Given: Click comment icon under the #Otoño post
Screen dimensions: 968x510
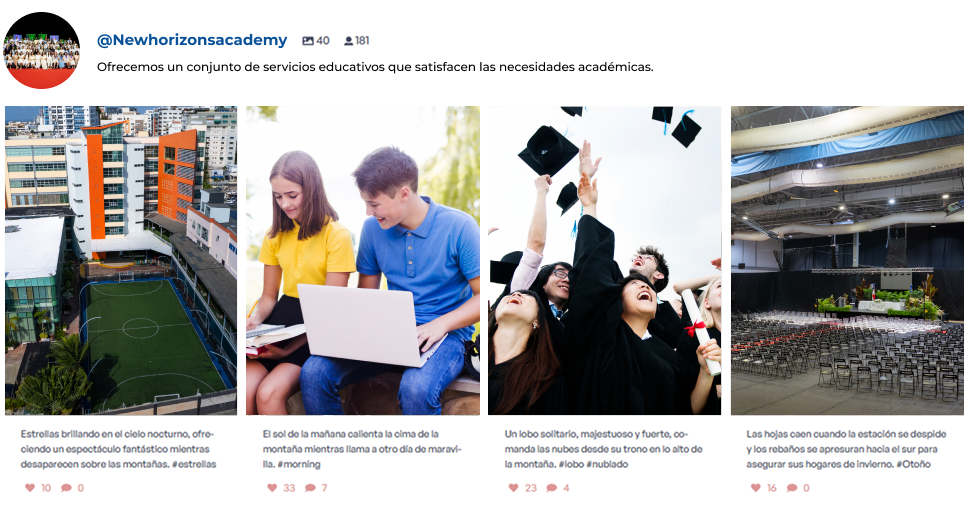Looking at the screenshot, I should [x=791, y=488].
